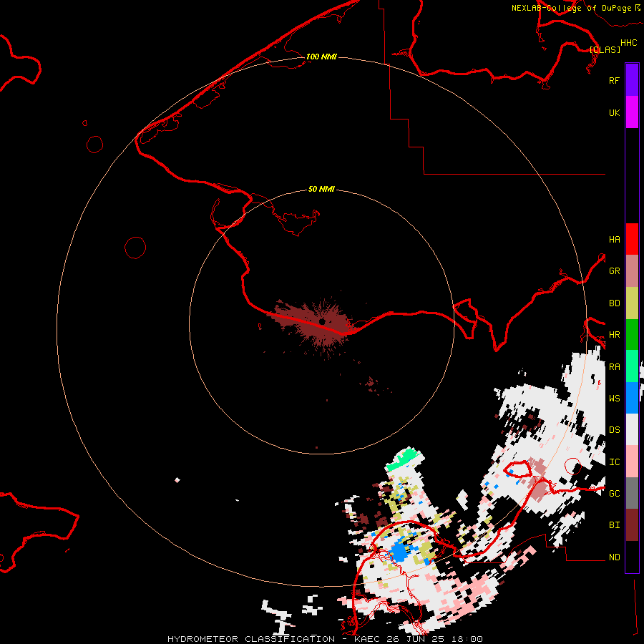Click the RF legend label
The image size is (644, 644).
click(x=614, y=80)
